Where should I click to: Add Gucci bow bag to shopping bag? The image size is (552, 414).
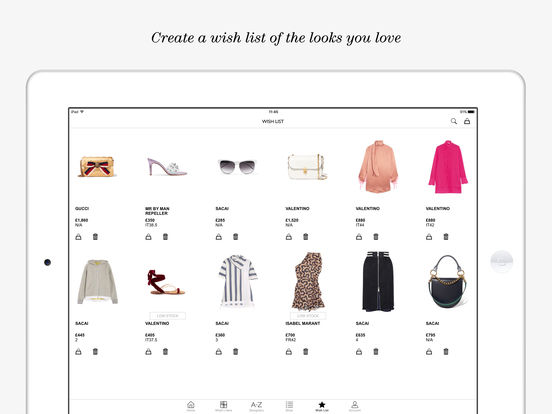(79, 237)
